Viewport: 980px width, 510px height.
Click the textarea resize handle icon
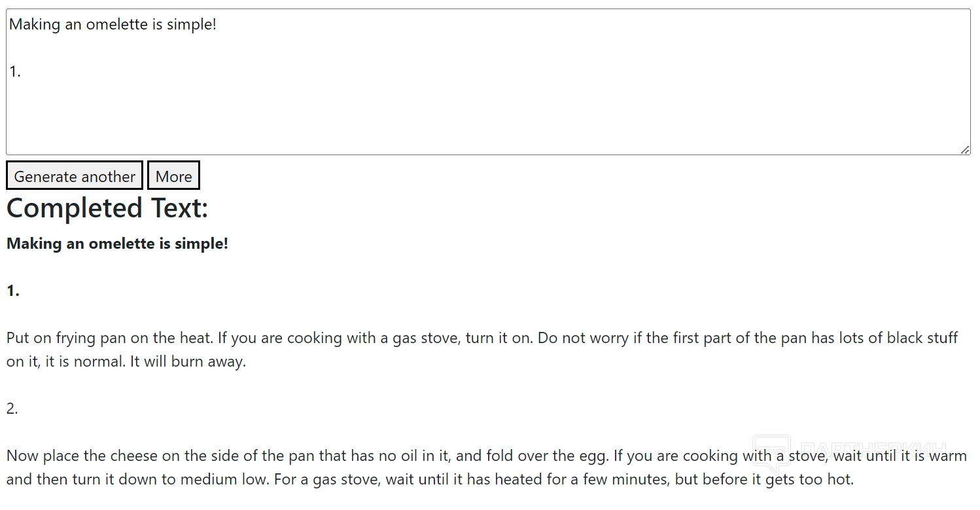(x=965, y=150)
